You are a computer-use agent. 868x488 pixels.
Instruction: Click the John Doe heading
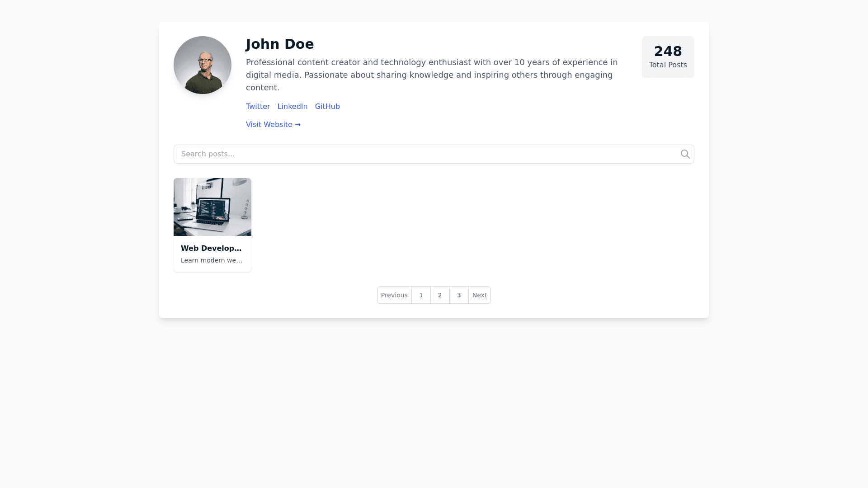(x=279, y=44)
